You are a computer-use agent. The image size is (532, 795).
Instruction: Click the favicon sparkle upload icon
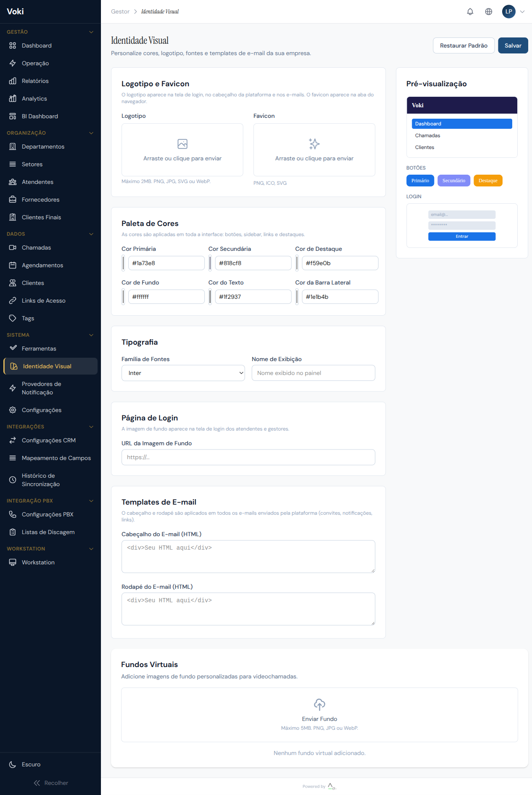(314, 144)
